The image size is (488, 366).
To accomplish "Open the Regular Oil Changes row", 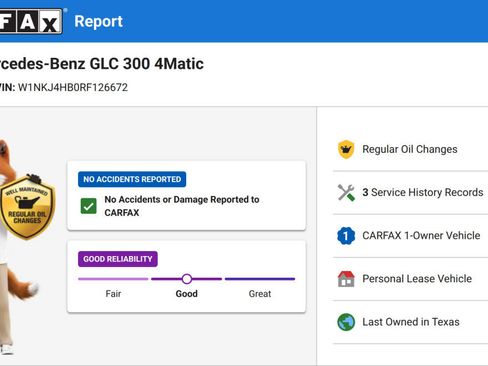I will (410, 149).
